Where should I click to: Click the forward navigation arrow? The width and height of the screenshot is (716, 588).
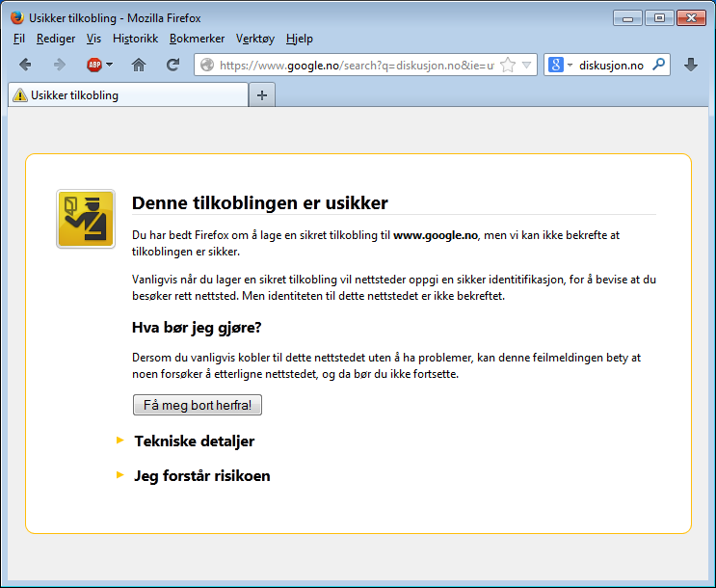tap(60, 65)
